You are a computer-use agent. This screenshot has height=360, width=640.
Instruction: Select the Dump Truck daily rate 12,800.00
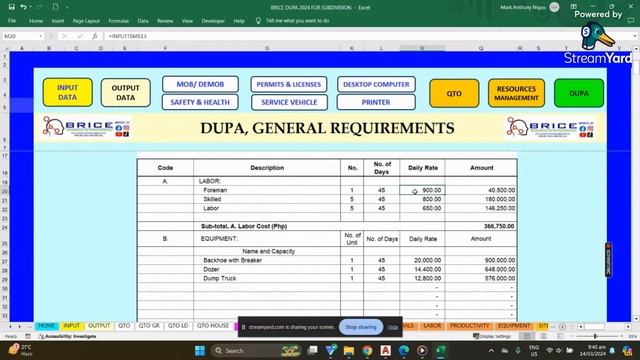422,278
